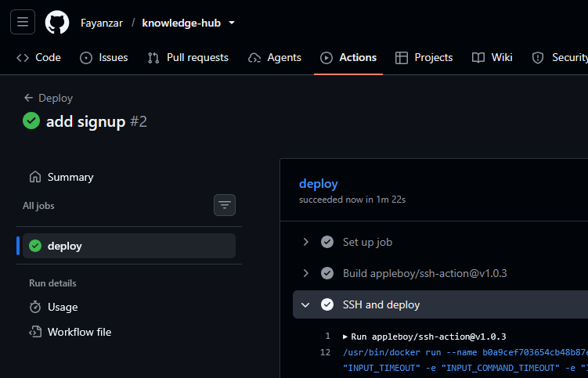The width and height of the screenshot is (588, 378).
Task: Click the check icon on SSH and deploy
Action: click(x=327, y=305)
